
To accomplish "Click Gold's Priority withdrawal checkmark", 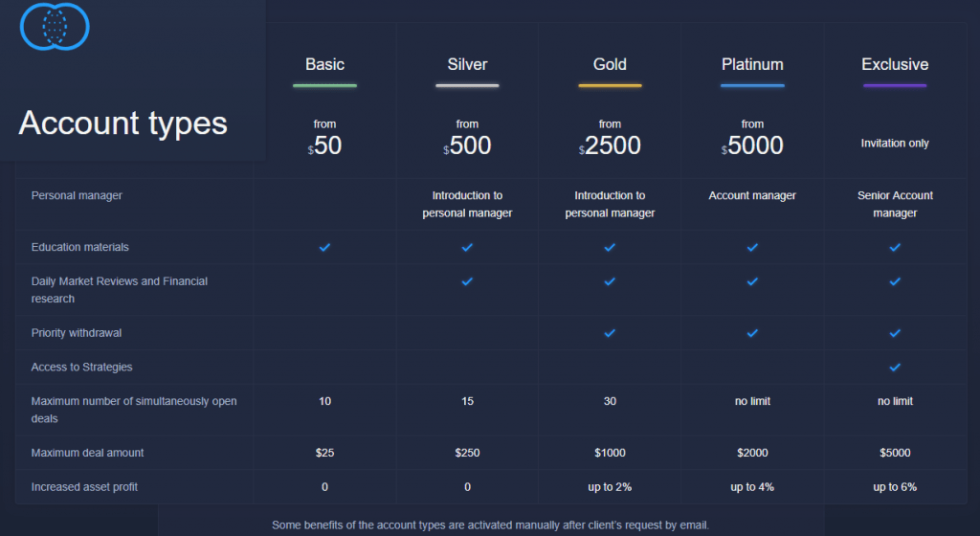I will [x=610, y=333].
